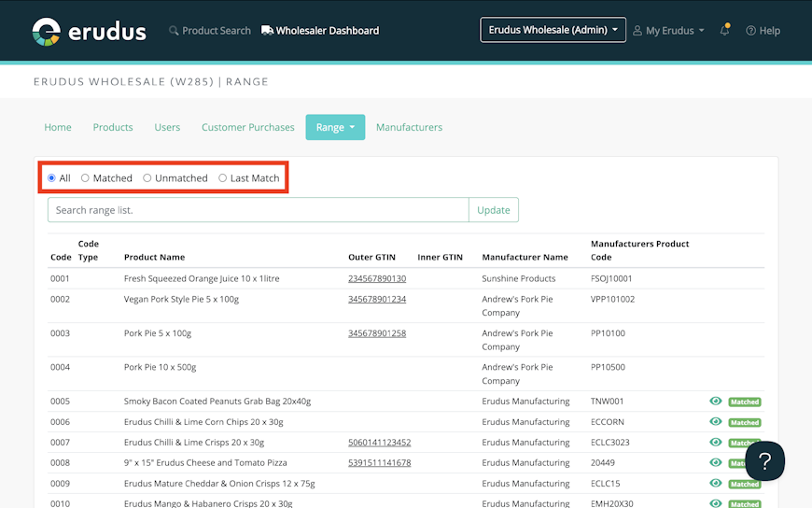Open Outer GTIN 345678901258
812x508 pixels.
377,332
